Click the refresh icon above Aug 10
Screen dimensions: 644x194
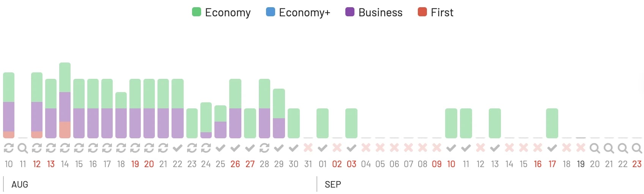click(x=8, y=148)
